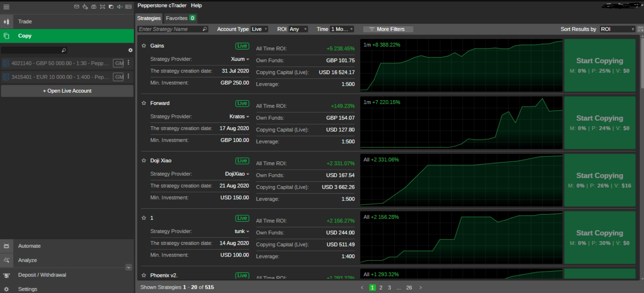Expand tunk strategy provider dropdown
Image resolution: width=644 pixels, height=293 pixels.
(248, 231)
